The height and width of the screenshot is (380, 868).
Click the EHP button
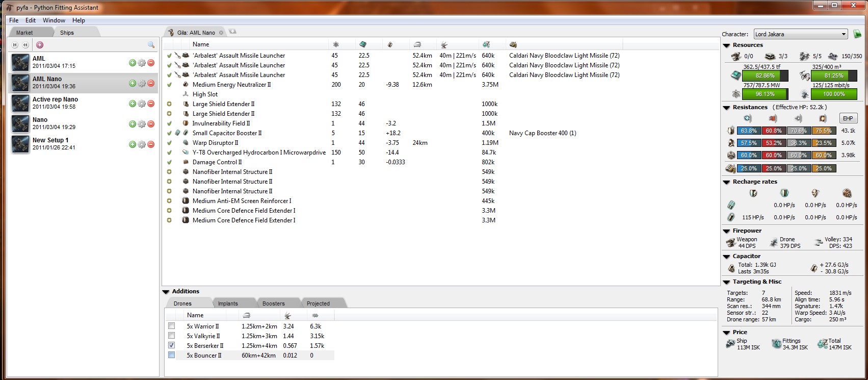point(848,118)
